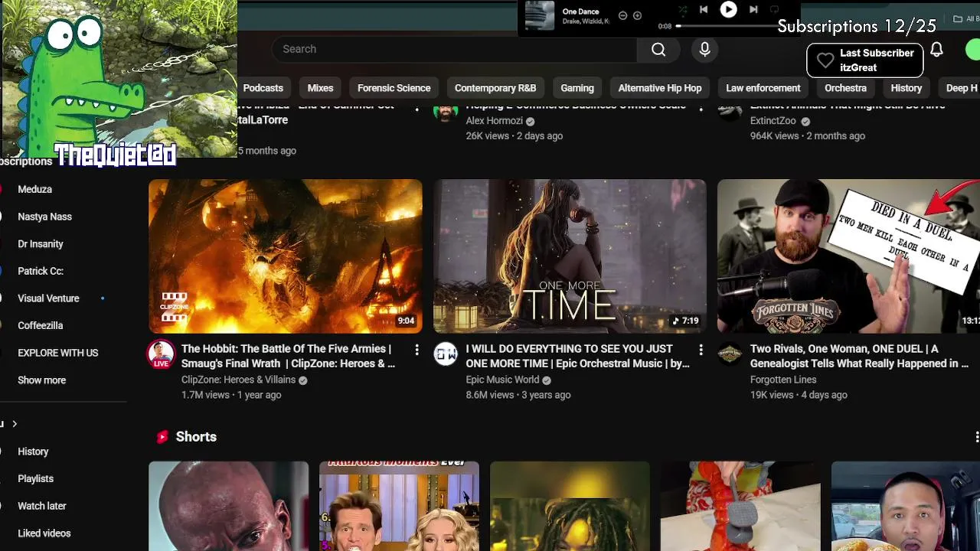980x551 pixels.
Task: Visit ExtinctZoo channel name
Action: (773, 121)
